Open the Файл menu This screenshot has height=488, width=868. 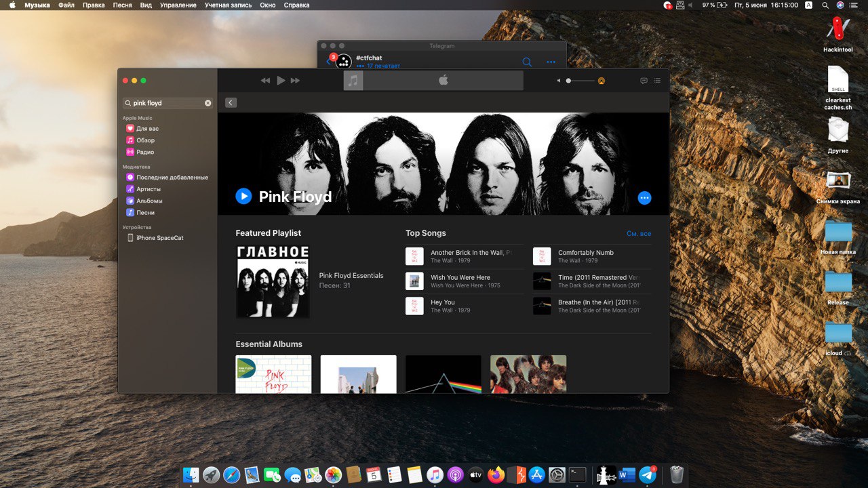point(66,5)
